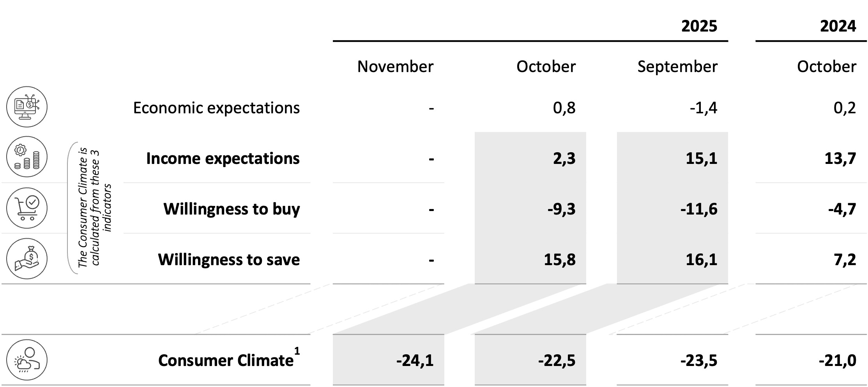Click the 2025 year heading
Screen dimensions: 868x387
pyautogui.click(x=699, y=26)
